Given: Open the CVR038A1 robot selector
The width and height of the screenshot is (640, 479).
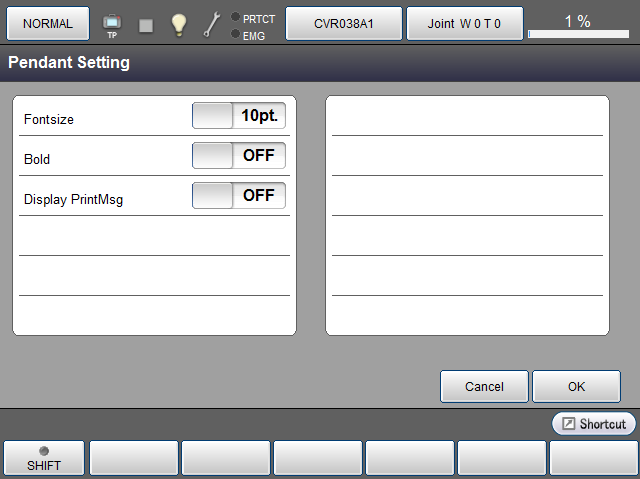Looking at the screenshot, I should 344,23.
